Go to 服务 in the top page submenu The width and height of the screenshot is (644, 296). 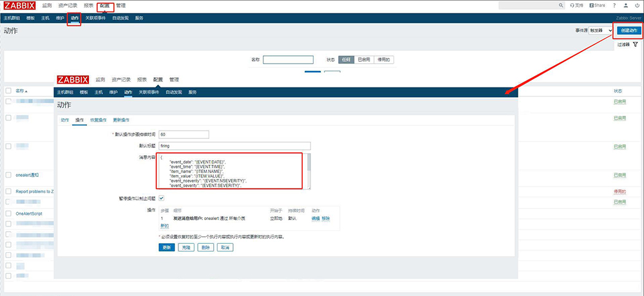(x=139, y=18)
